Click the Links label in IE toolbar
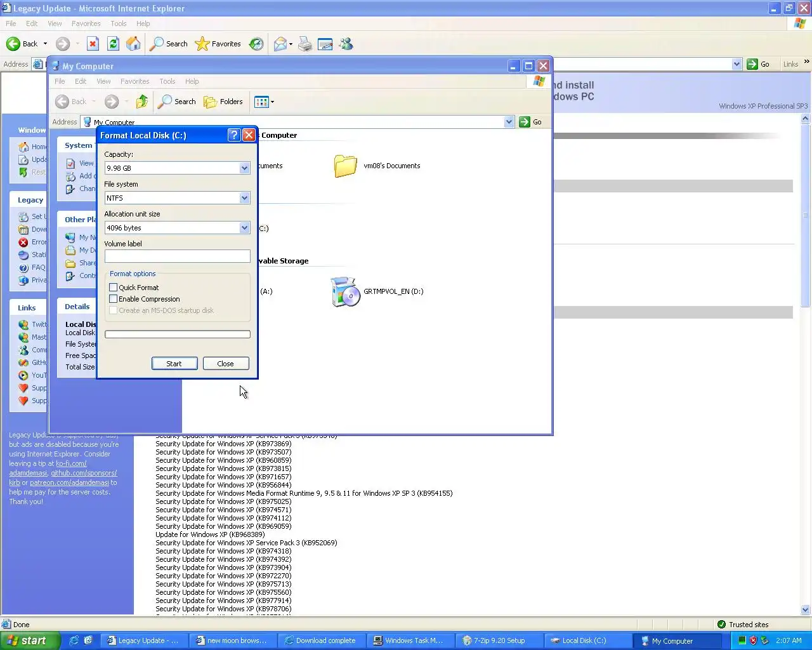The width and height of the screenshot is (812, 650). [x=790, y=64]
